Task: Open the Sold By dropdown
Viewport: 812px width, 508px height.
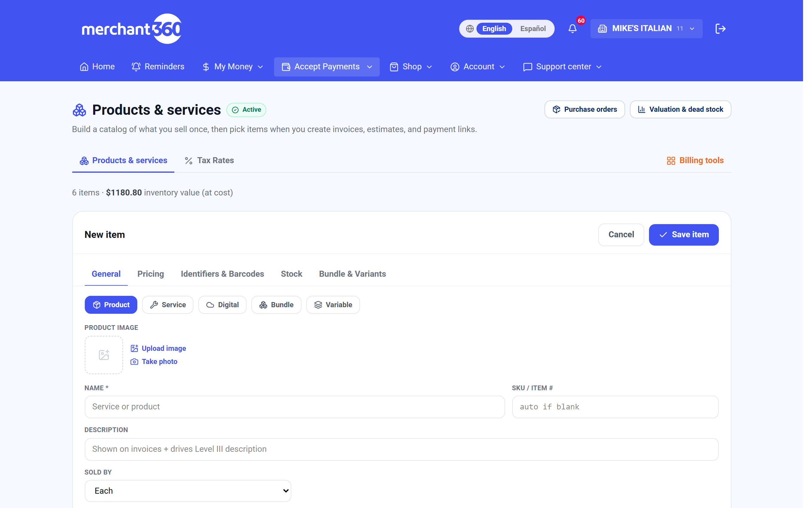Action: coord(188,491)
